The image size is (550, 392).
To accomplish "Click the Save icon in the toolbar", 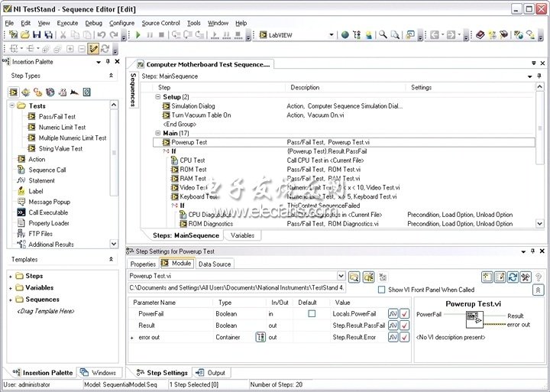I will [x=35, y=35].
